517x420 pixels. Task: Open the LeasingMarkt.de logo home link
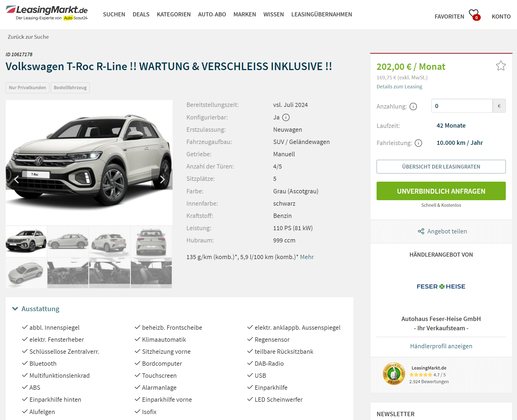click(x=47, y=13)
